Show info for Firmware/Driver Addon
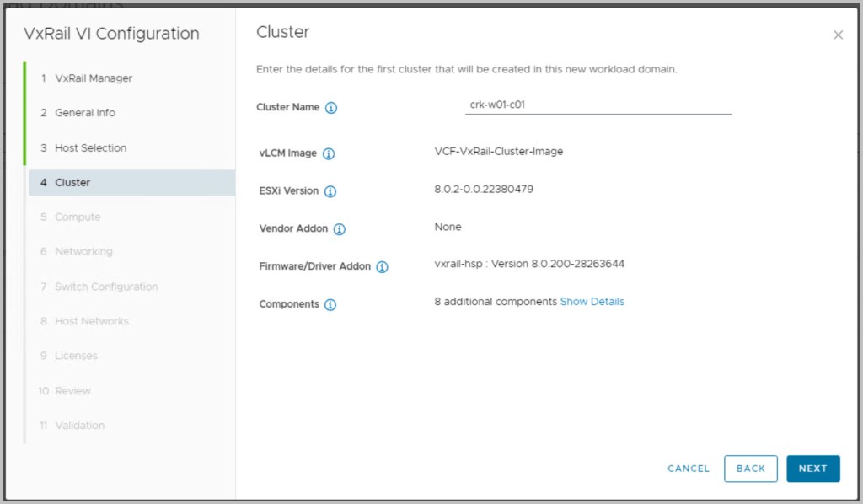Screen dimensions: 863x504 [x=382, y=267]
